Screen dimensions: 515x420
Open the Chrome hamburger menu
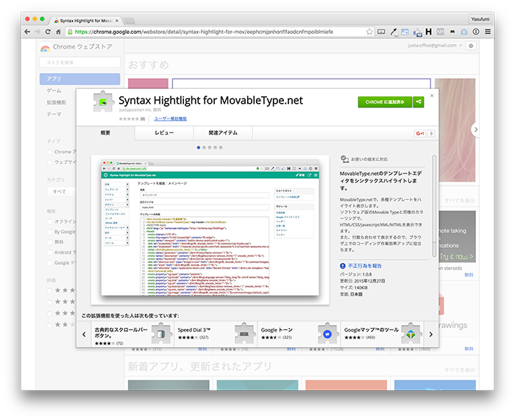click(488, 32)
